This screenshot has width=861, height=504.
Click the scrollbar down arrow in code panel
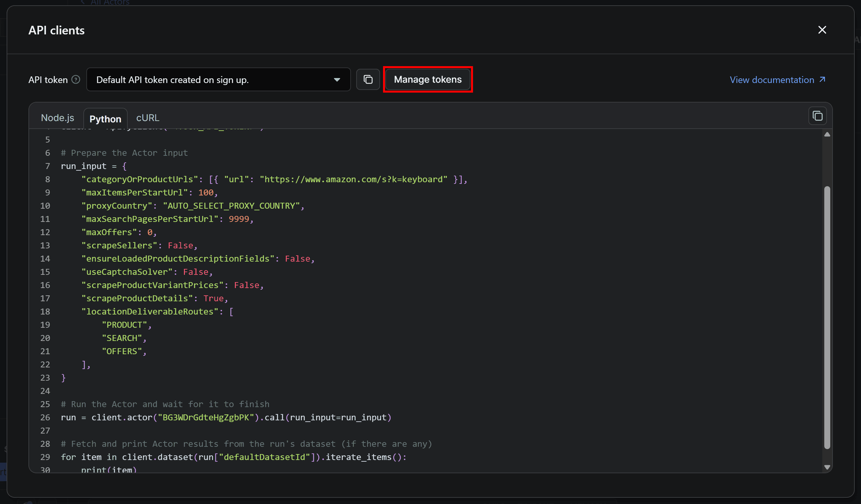click(827, 467)
